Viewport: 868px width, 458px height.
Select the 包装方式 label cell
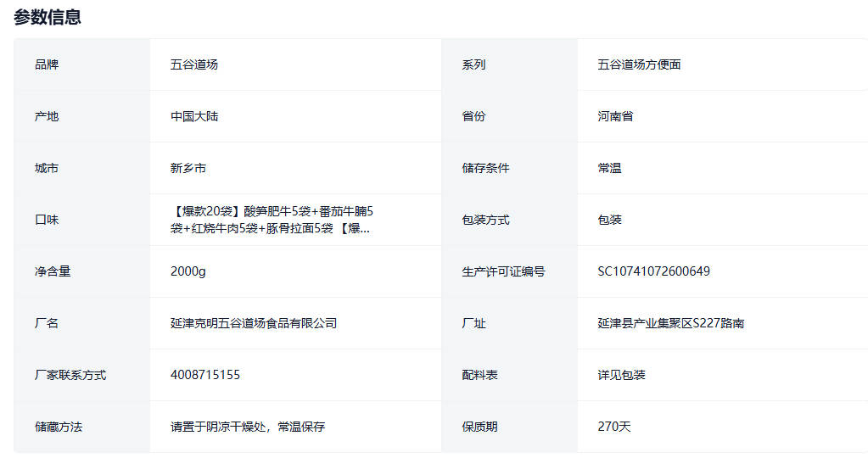[509, 220]
